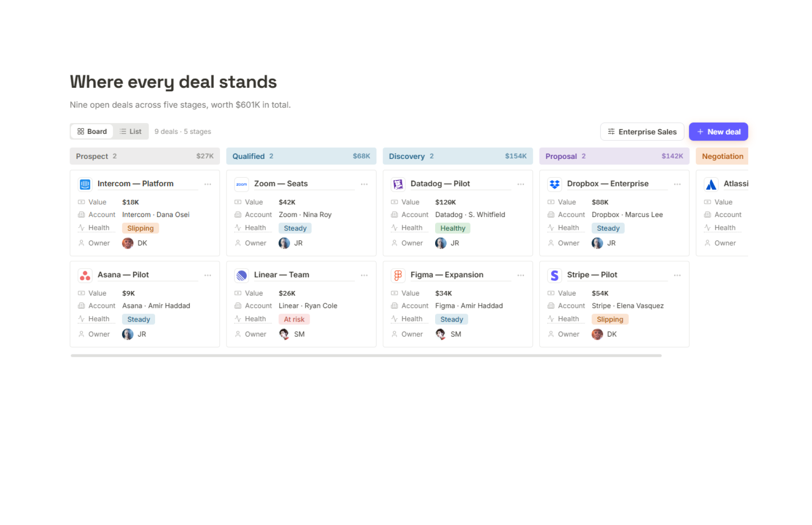
Task: Click SM owner avatar on Linear card
Action: click(x=284, y=334)
